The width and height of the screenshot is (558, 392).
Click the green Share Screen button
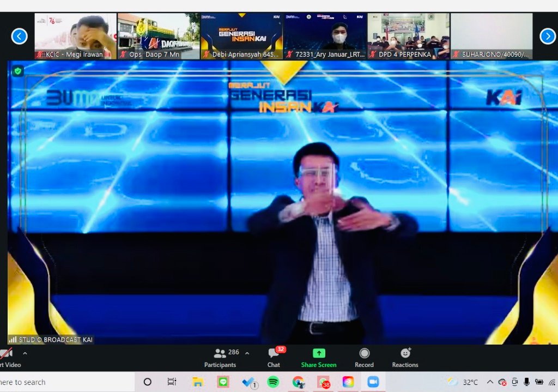[x=318, y=358]
